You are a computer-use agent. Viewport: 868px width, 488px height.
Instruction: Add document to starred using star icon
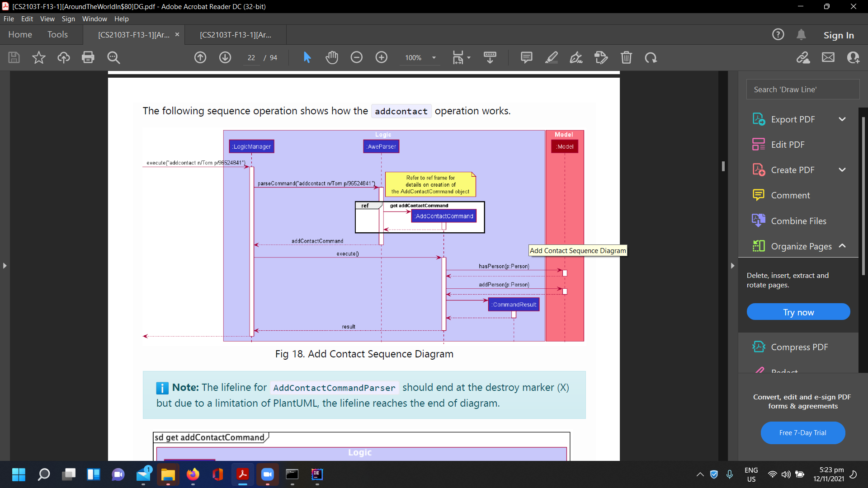39,57
